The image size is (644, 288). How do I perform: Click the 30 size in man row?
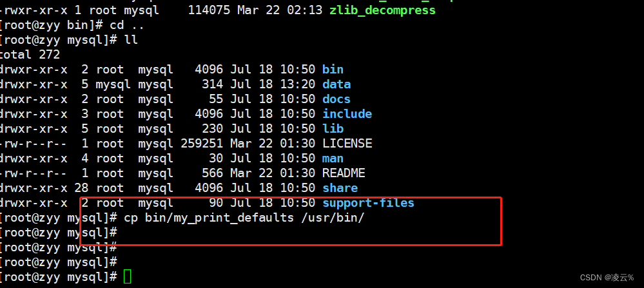(216, 158)
